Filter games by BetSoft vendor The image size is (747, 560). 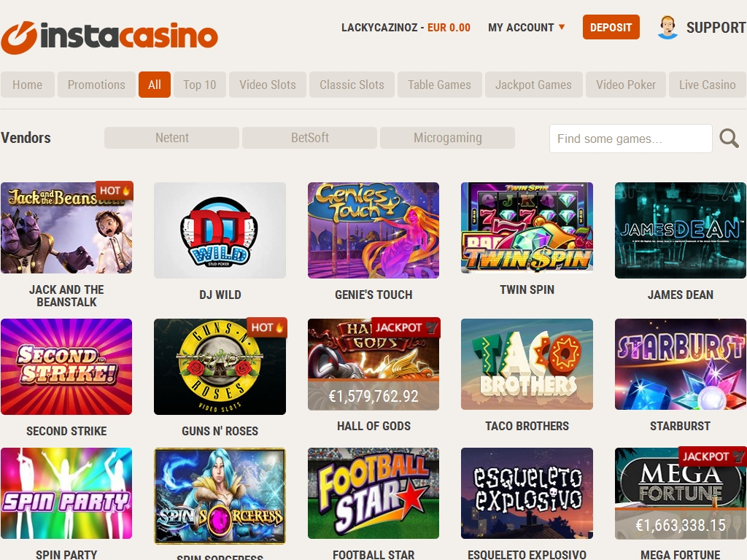pyautogui.click(x=309, y=138)
